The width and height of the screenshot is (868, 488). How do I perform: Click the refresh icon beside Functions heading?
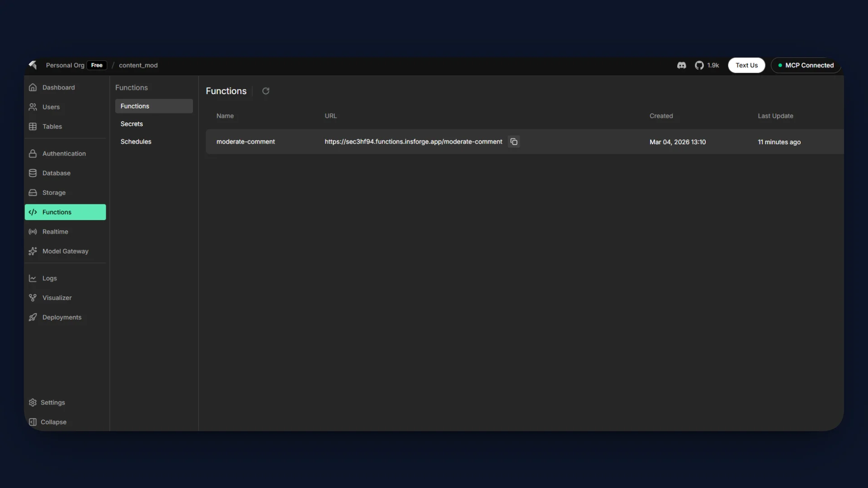[x=266, y=91]
